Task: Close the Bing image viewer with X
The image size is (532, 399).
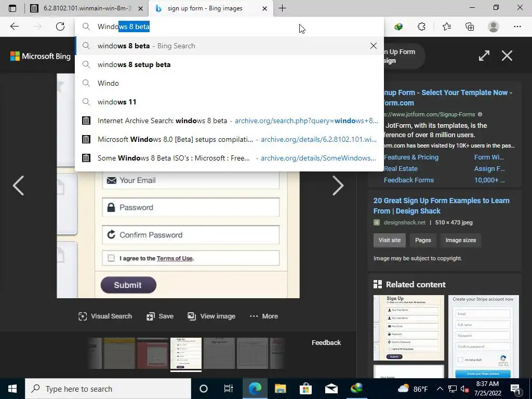Action: click(507, 56)
